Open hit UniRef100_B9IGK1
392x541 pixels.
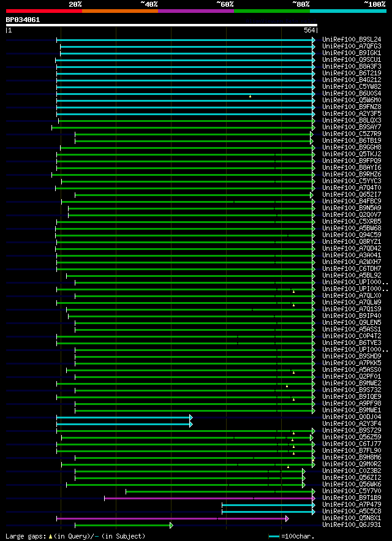352,53
